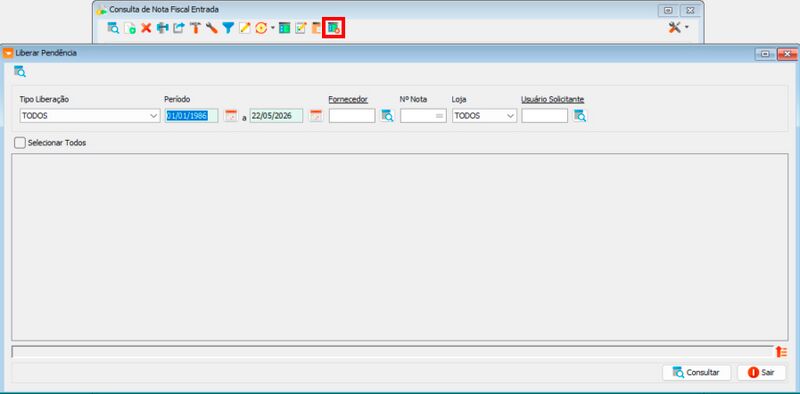The image size is (800, 394).
Task: Click the Usuário Solicitante lookup search icon
Action: 580,116
